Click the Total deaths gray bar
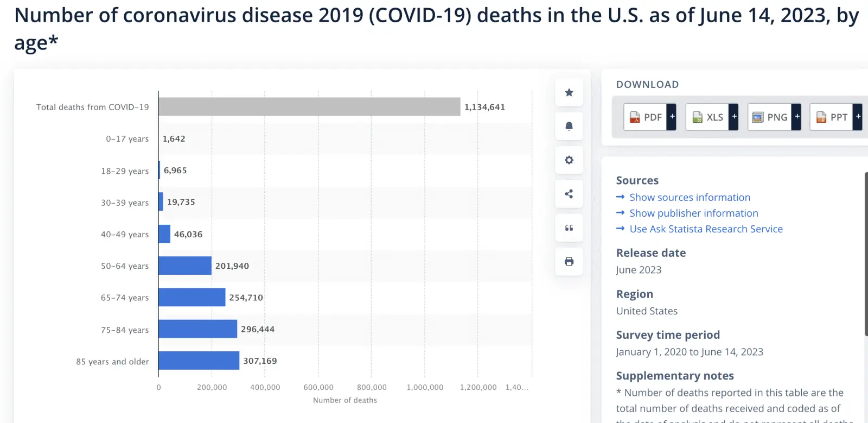This screenshot has height=423, width=868. pos(309,107)
